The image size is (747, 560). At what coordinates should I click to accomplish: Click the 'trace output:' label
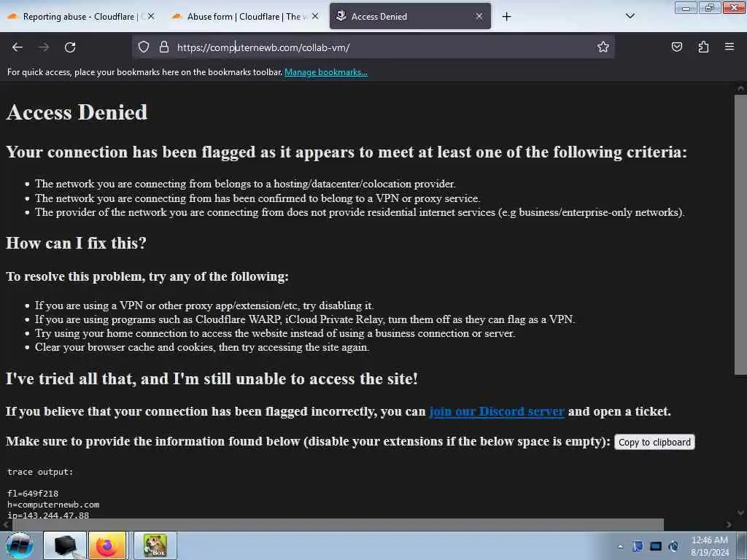(x=41, y=472)
